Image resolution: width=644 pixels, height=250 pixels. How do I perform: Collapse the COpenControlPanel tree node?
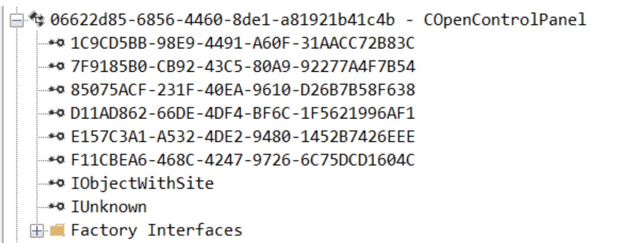[17, 20]
